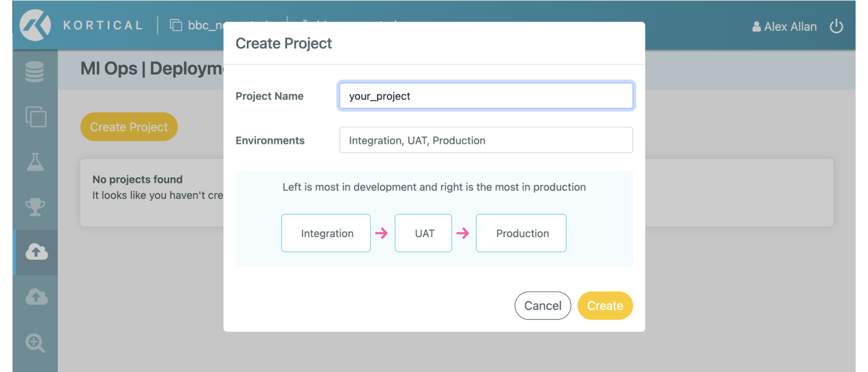This screenshot has height=372, width=868.
Task: Click the copy icon next to bbc_ne
Action: point(175,25)
